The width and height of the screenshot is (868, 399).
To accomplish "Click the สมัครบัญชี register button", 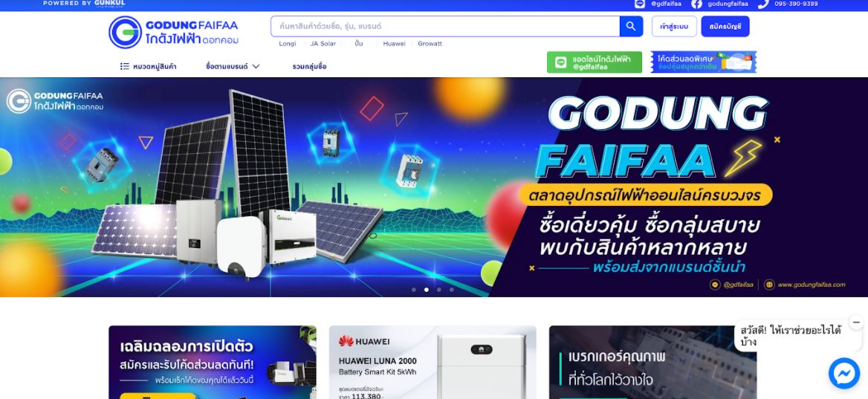I will tap(725, 26).
